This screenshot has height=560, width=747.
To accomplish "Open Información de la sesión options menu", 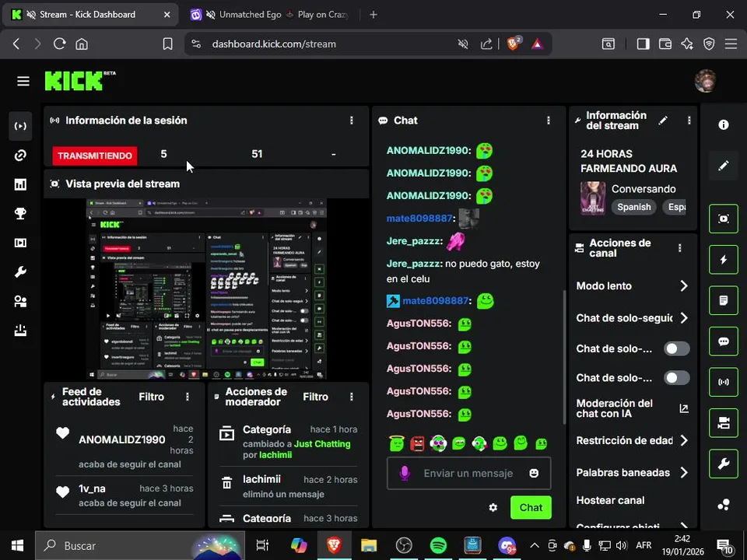I will pos(352,121).
